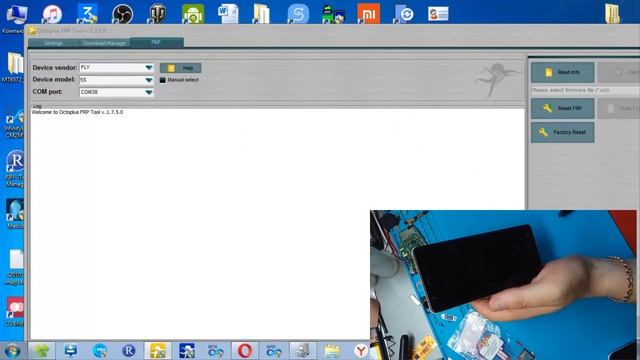Open the Settings tab
The image size is (640, 360).
pos(53,43)
